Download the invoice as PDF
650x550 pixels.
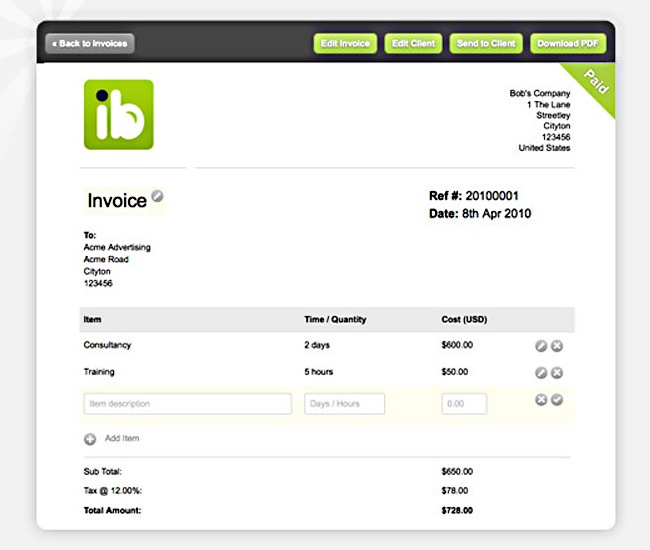pyautogui.click(x=567, y=43)
